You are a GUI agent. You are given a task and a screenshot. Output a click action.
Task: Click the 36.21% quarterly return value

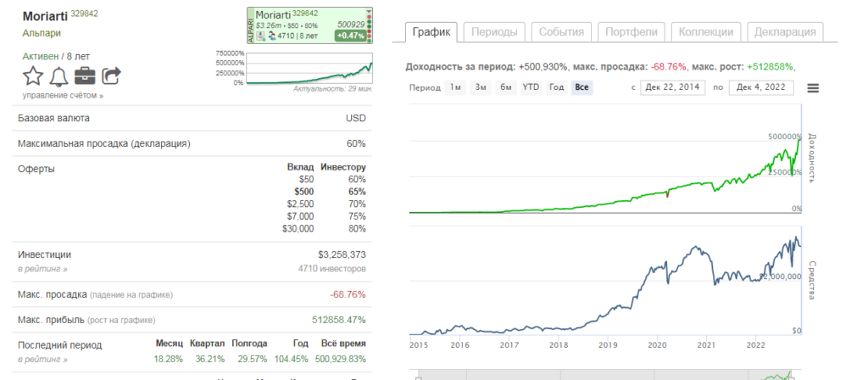click(x=209, y=359)
